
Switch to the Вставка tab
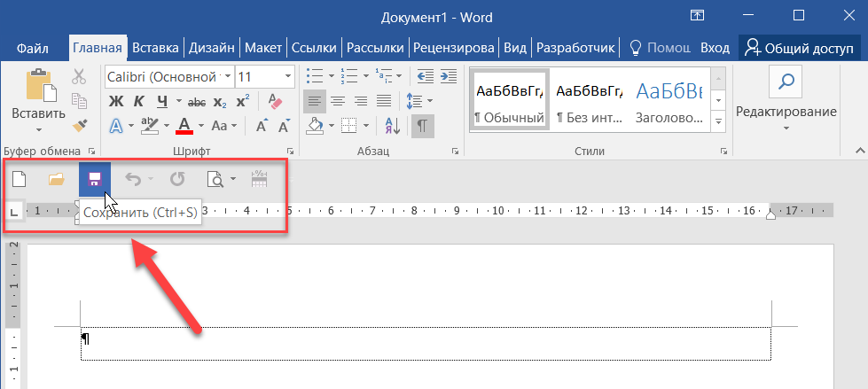pos(155,48)
